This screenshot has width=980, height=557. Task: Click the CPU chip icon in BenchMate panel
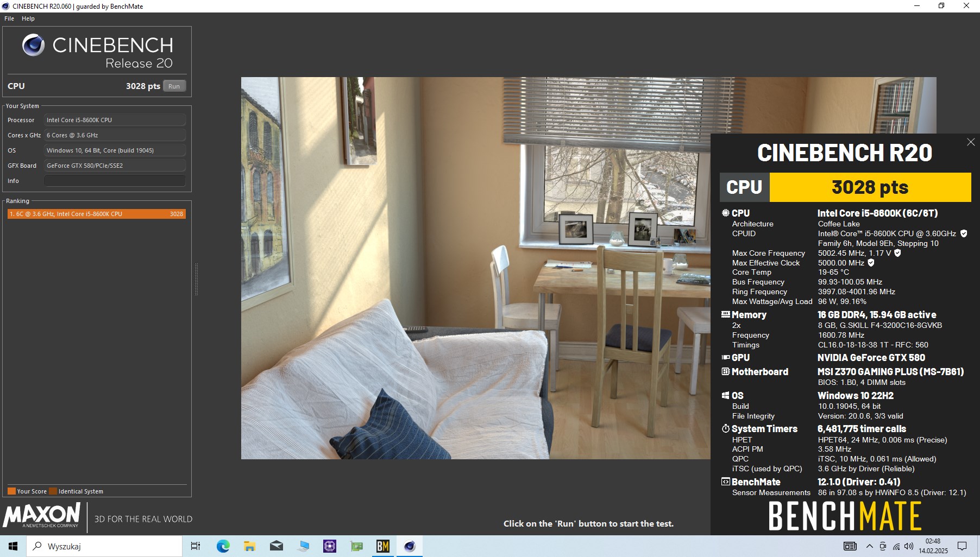tap(725, 213)
